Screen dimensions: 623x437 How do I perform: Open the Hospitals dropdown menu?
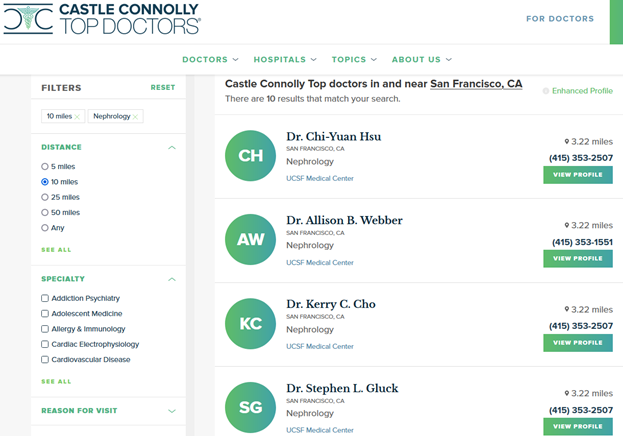click(285, 60)
